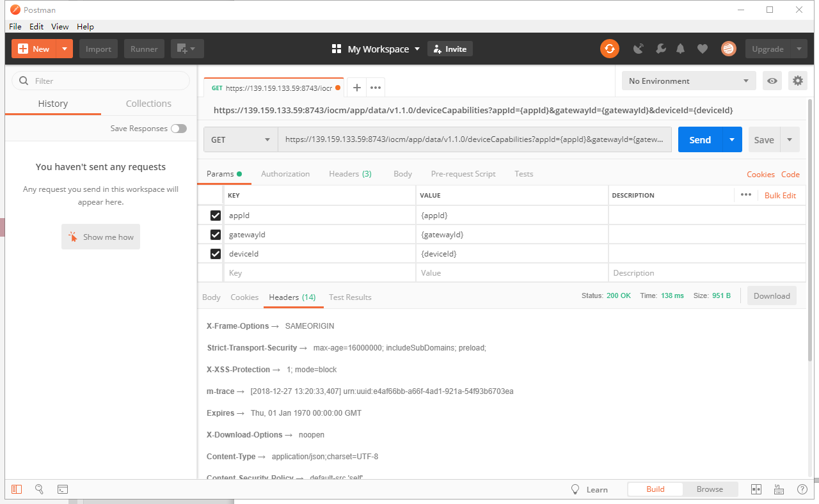Toggle the environment quick look eye icon
Image resolution: width=819 pixels, height=504 pixels.
pyautogui.click(x=773, y=81)
